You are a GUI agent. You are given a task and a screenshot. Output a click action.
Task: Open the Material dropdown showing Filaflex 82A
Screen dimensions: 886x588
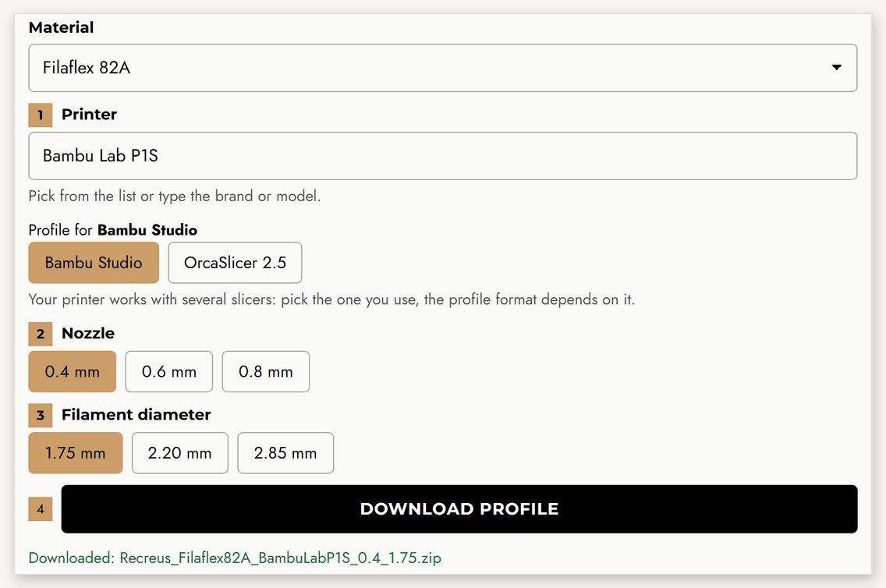(x=442, y=68)
